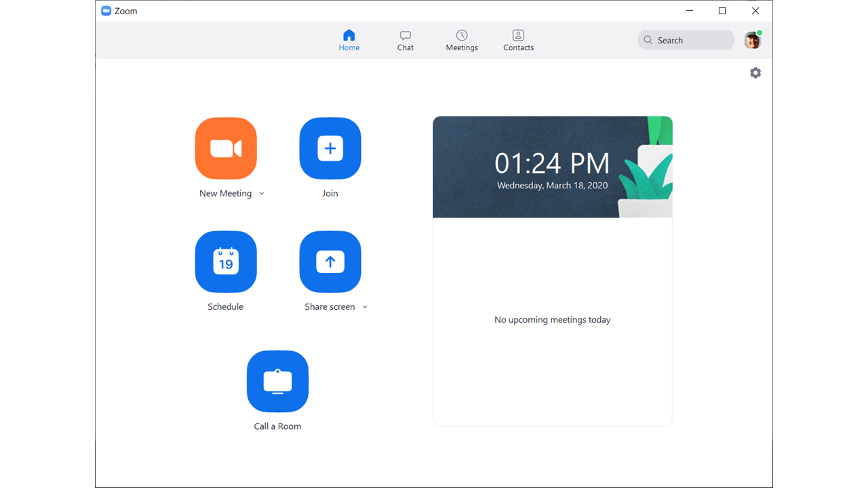Open the Schedule calendar icon
The width and height of the screenshot is (868, 488).
(226, 262)
